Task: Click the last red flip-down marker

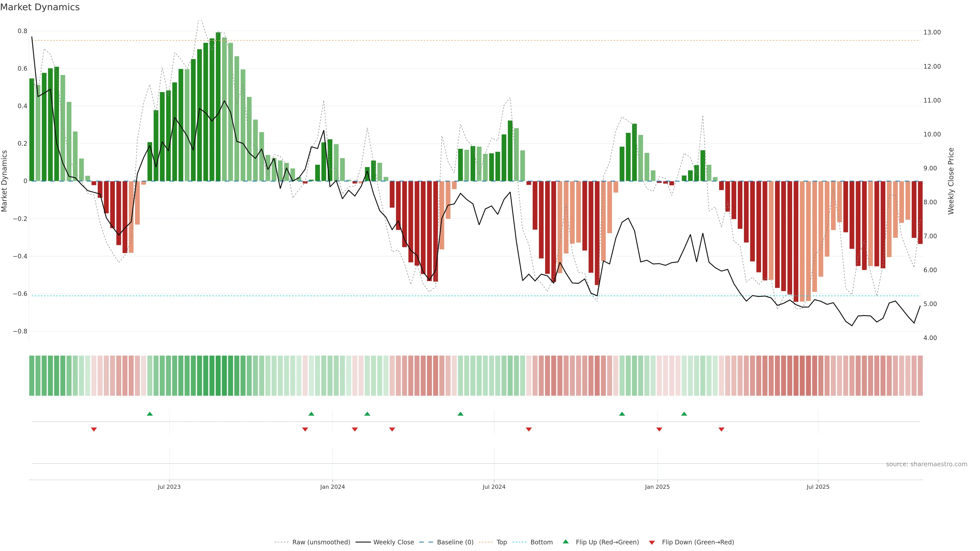Action: click(x=721, y=429)
